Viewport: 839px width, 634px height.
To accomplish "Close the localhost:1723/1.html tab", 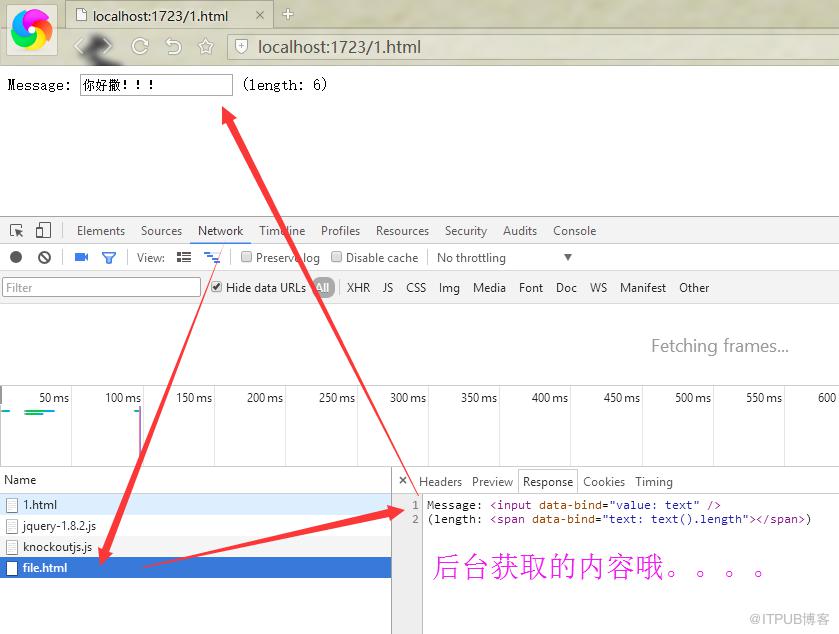I will [x=260, y=15].
